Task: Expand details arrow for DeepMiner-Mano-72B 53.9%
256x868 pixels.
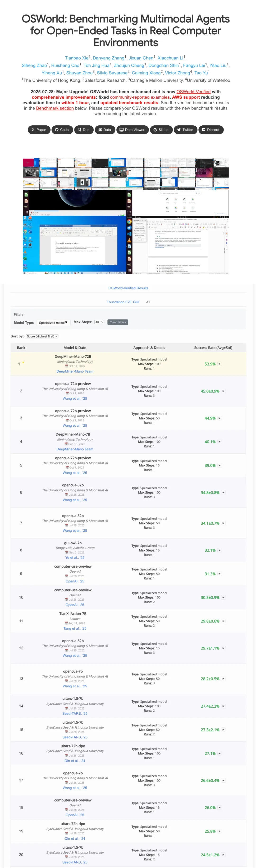Action: pyautogui.click(x=220, y=364)
